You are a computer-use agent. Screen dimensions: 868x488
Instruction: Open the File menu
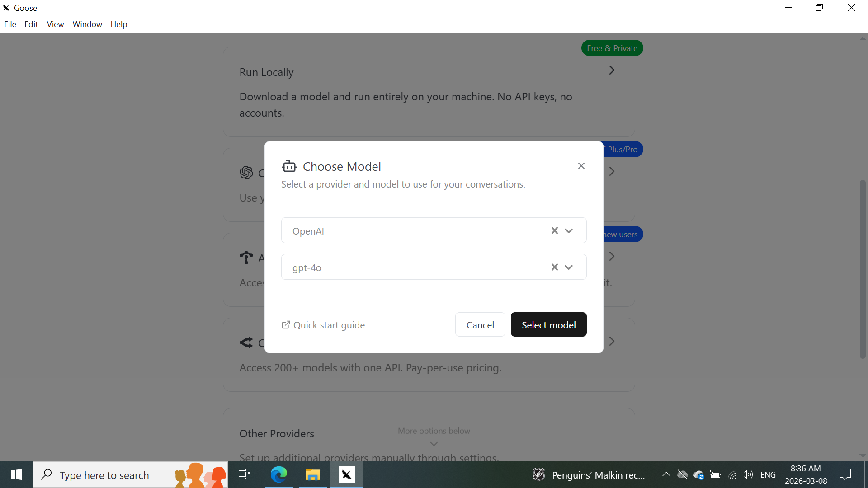point(10,24)
